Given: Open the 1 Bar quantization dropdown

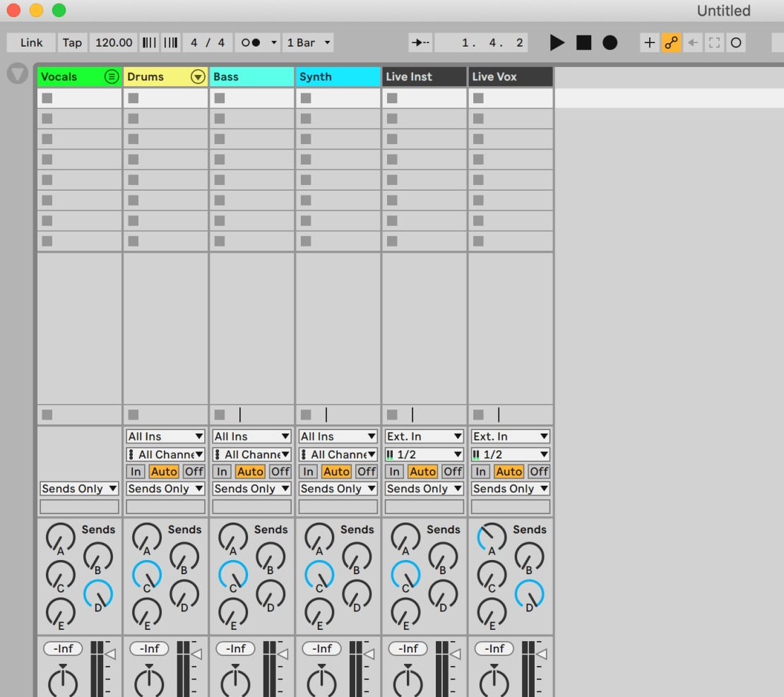Looking at the screenshot, I should [308, 42].
